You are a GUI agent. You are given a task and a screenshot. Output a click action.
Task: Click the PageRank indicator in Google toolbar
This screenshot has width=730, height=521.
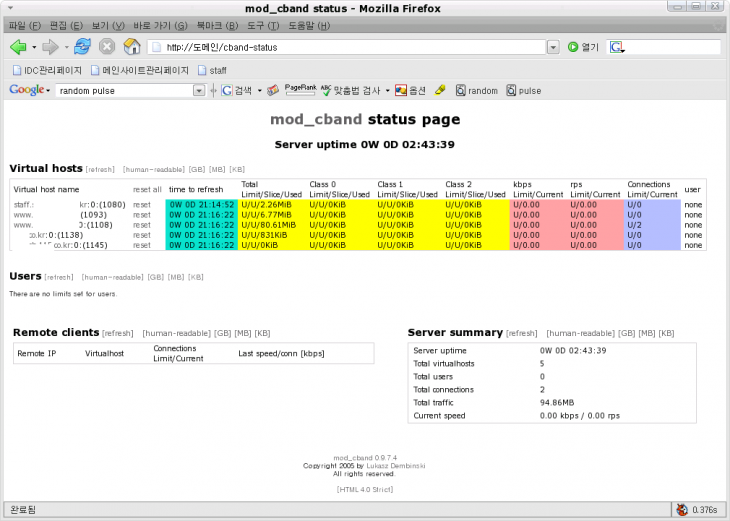pyautogui.click(x=300, y=89)
